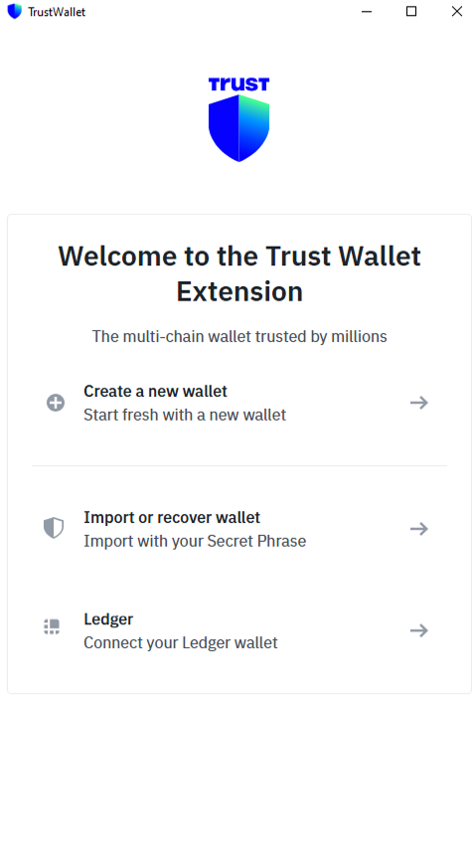Image resolution: width=472 pixels, height=868 pixels.
Task: Open the Ledger connection option
Action: point(239,630)
